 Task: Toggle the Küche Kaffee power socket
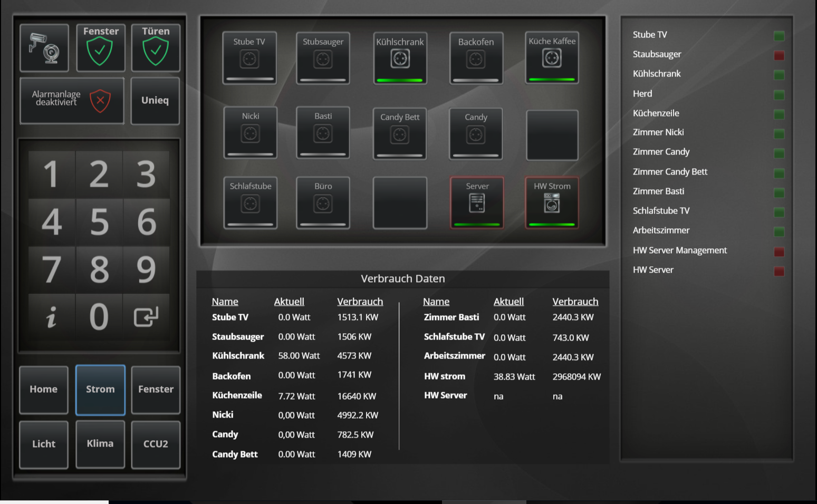point(552,58)
